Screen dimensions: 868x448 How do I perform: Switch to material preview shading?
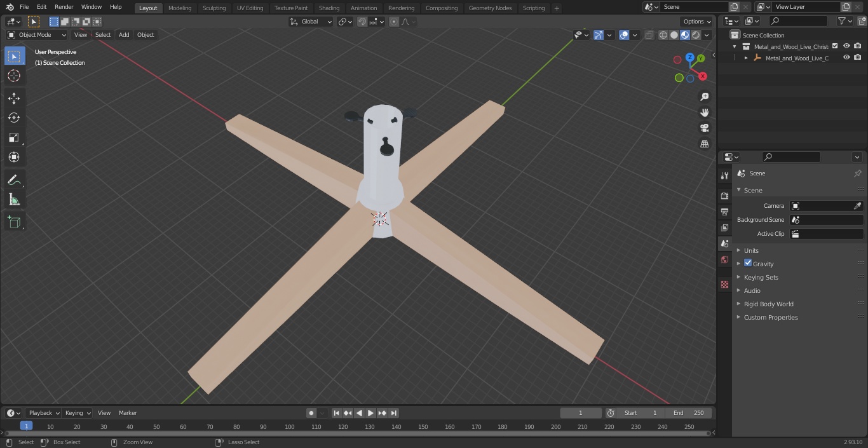pos(685,35)
